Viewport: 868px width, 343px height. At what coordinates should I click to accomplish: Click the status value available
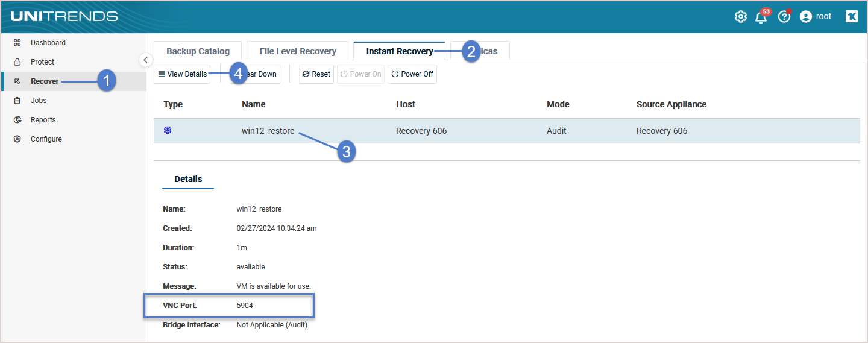pyautogui.click(x=251, y=267)
